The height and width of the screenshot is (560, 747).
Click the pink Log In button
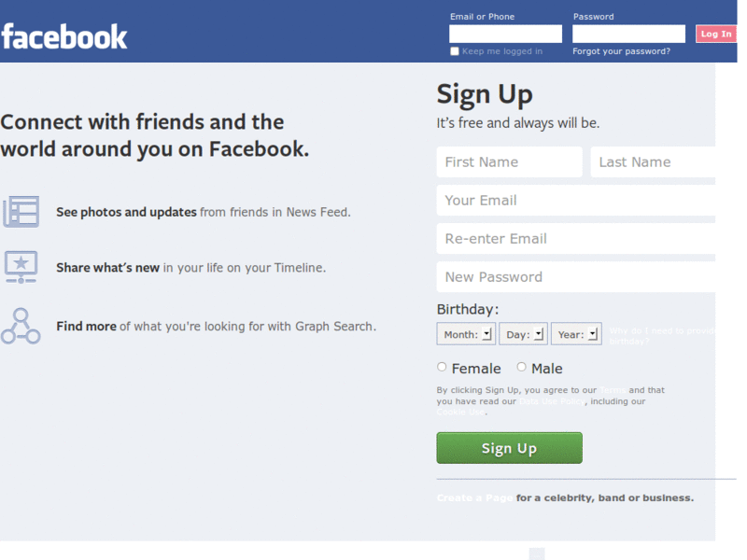[716, 34]
